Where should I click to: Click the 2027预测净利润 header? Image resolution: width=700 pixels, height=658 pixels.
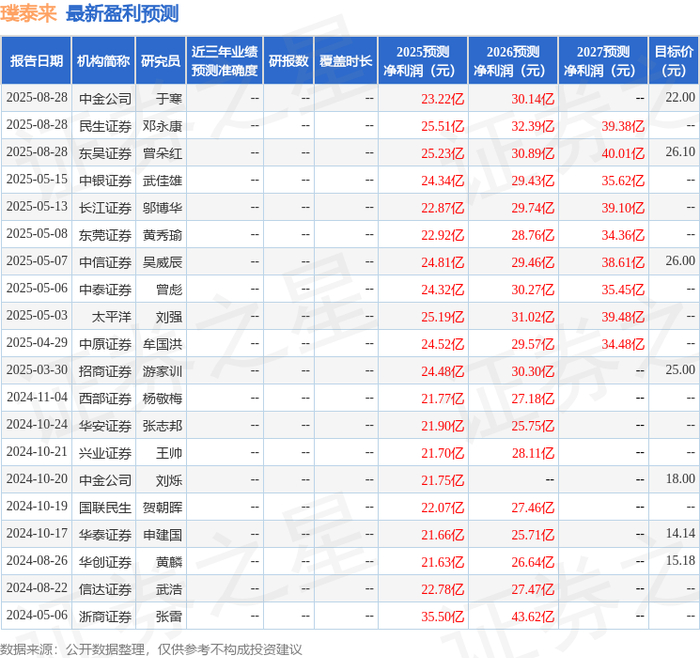coord(603,61)
